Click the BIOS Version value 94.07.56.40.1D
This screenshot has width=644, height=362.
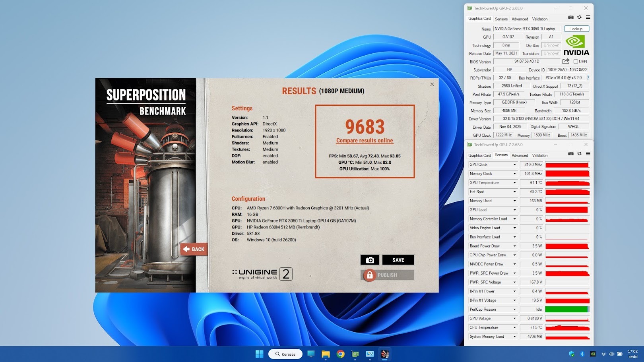click(527, 62)
